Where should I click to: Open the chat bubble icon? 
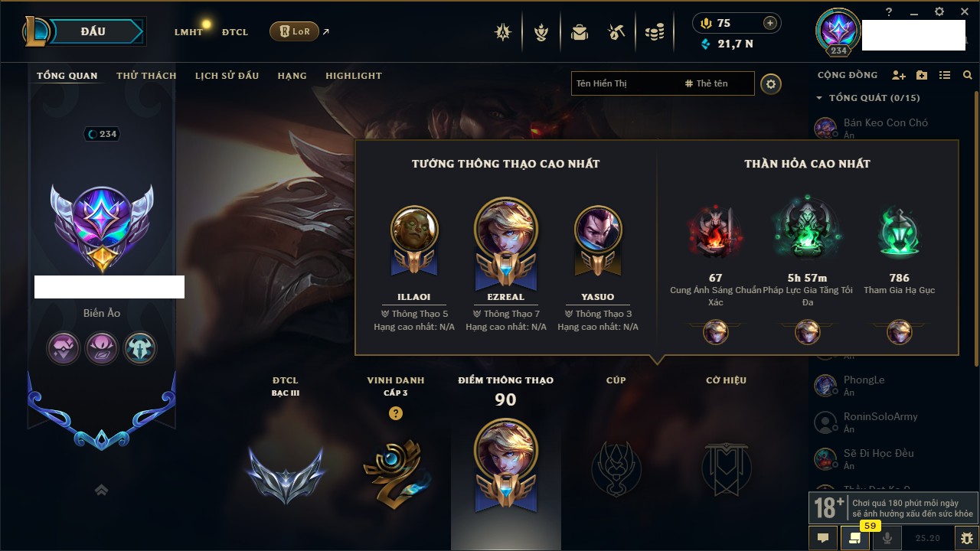[823, 538]
